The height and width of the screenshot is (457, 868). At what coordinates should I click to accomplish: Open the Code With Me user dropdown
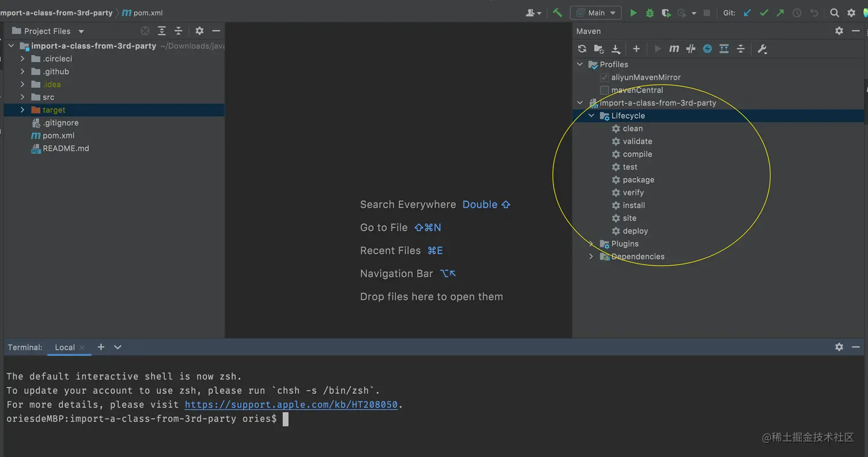point(533,13)
